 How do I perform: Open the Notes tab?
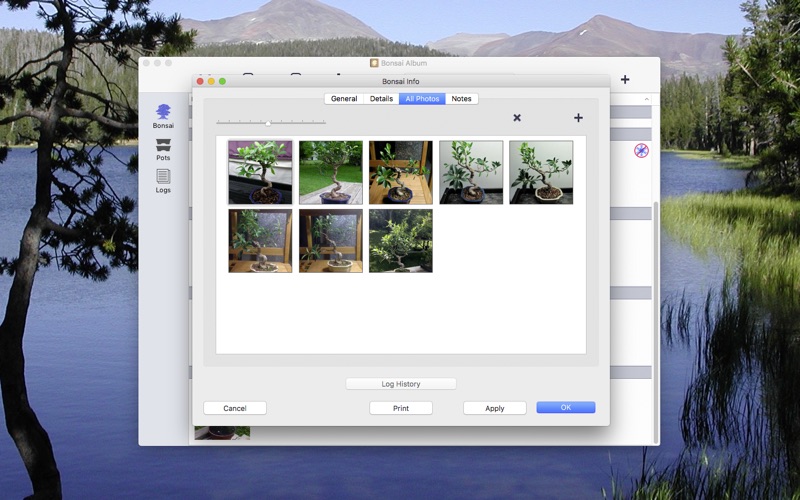click(461, 98)
